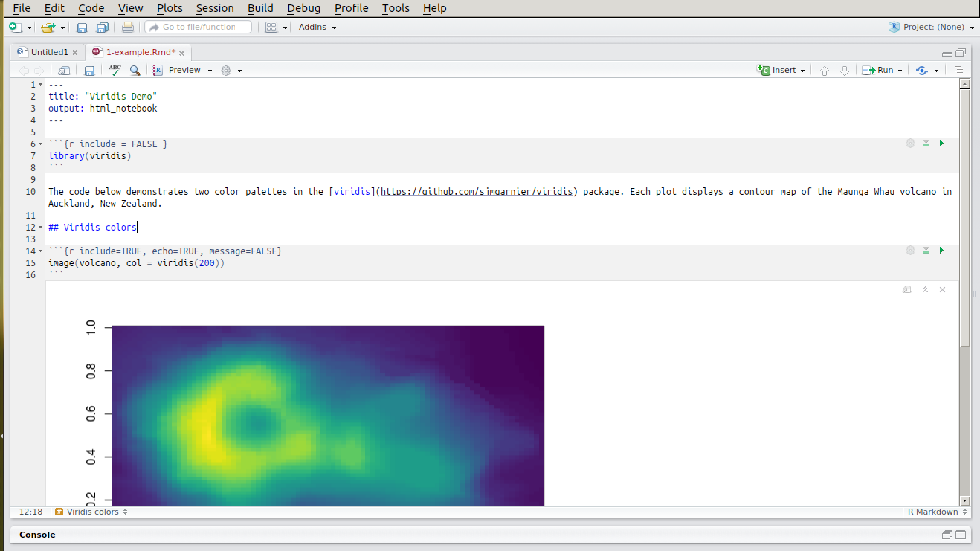Click the New File icon

(x=14, y=27)
